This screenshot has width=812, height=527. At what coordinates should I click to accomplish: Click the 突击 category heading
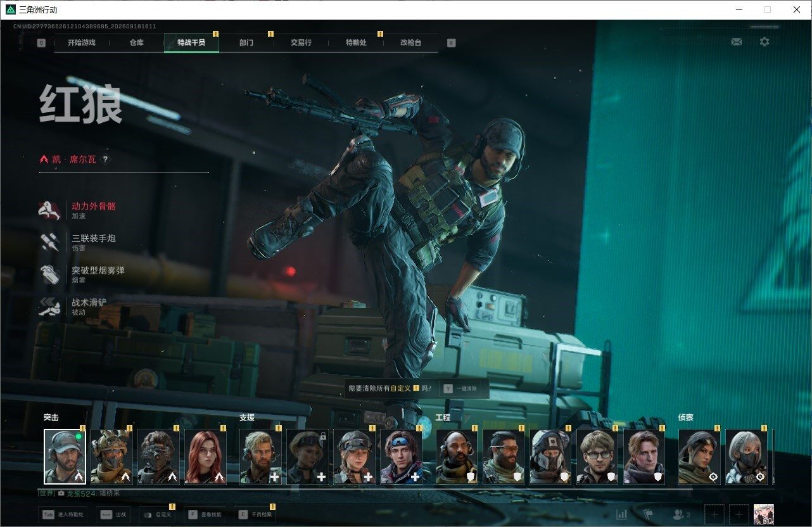click(x=51, y=418)
